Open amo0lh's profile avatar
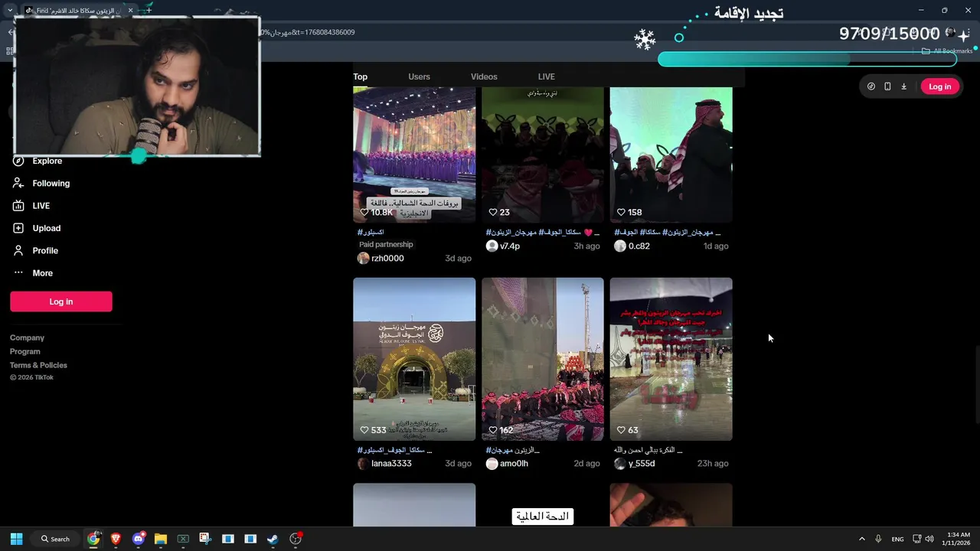Viewport: 980px width, 551px height. point(492,463)
